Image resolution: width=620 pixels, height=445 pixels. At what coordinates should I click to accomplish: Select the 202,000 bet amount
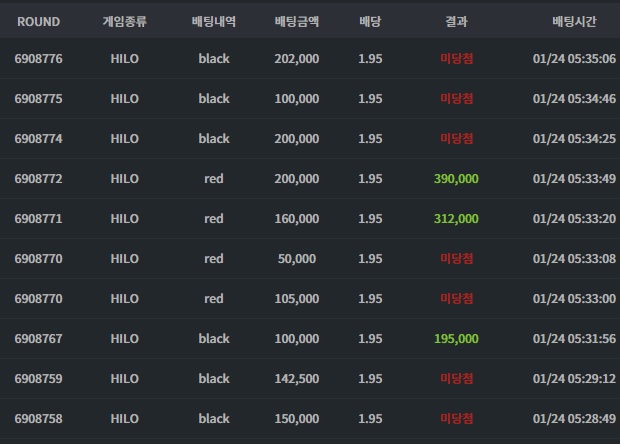(297, 59)
